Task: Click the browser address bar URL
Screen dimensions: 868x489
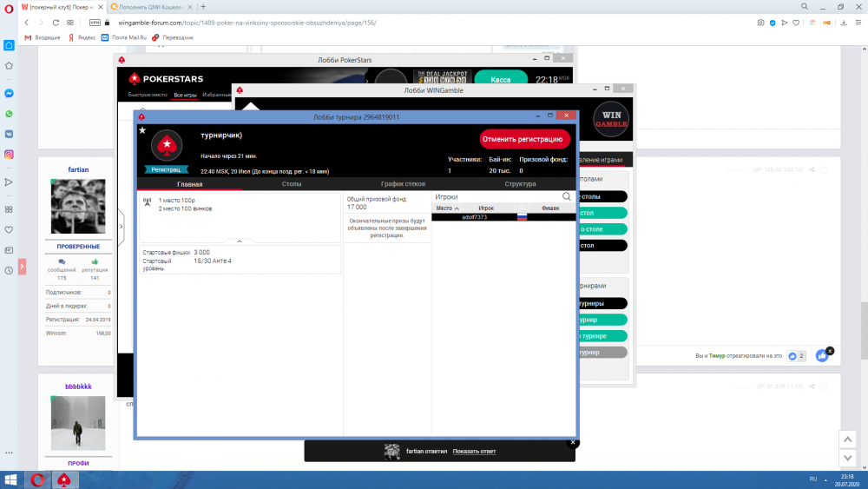Action: pyautogui.click(x=247, y=23)
